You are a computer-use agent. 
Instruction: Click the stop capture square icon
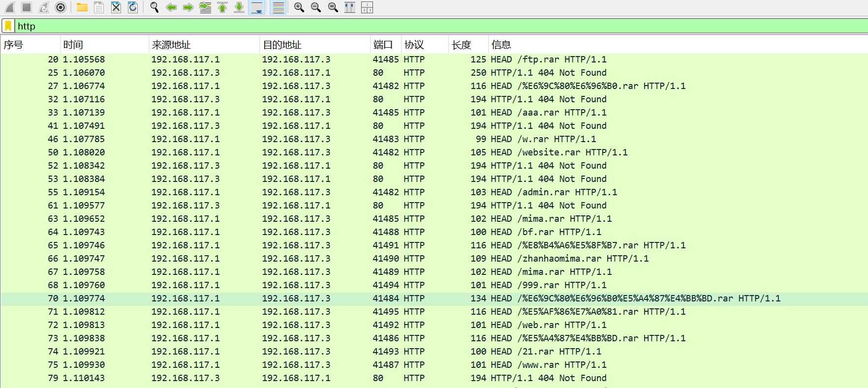(27, 7)
